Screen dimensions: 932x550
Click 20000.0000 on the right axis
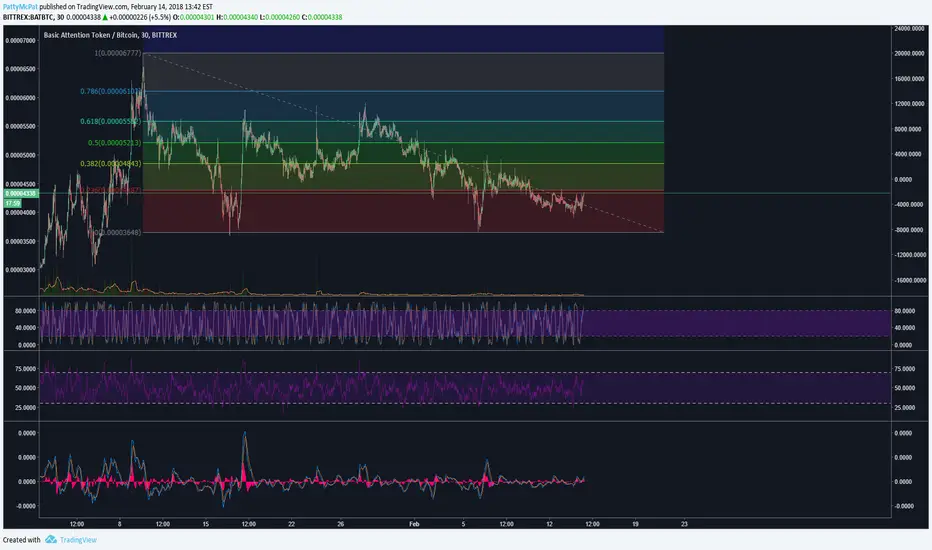coord(909,54)
